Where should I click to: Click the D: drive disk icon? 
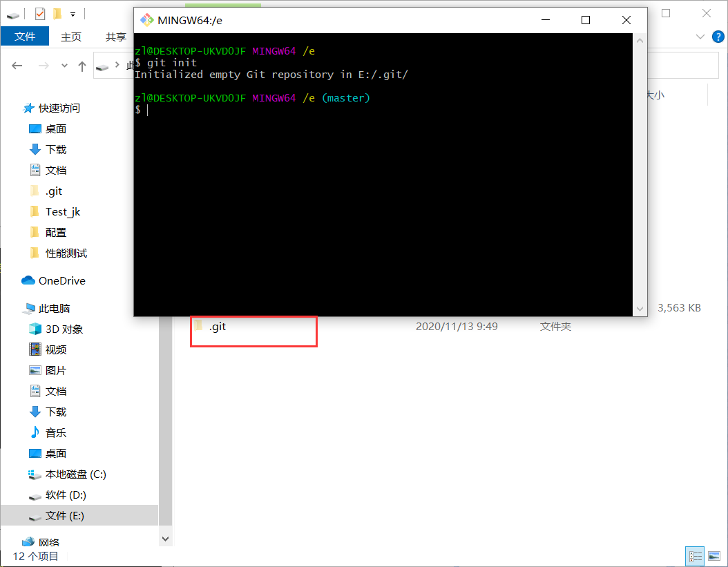coord(35,497)
